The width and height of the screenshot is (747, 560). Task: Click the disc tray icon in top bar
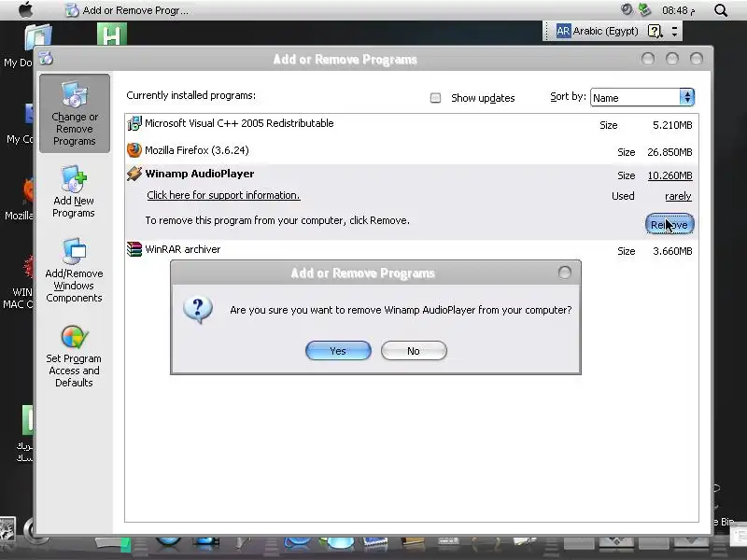[627, 9]
